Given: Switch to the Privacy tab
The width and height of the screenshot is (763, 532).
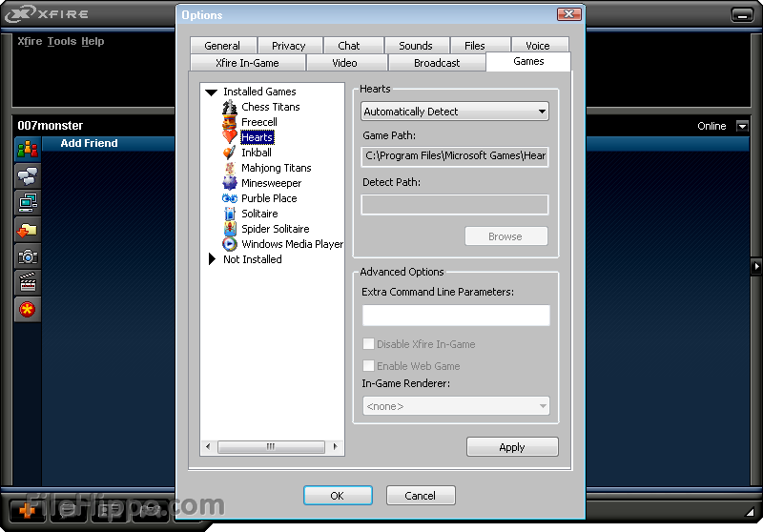Looking at the screenshot, I should pyautogui.click(x=289, y=46).
